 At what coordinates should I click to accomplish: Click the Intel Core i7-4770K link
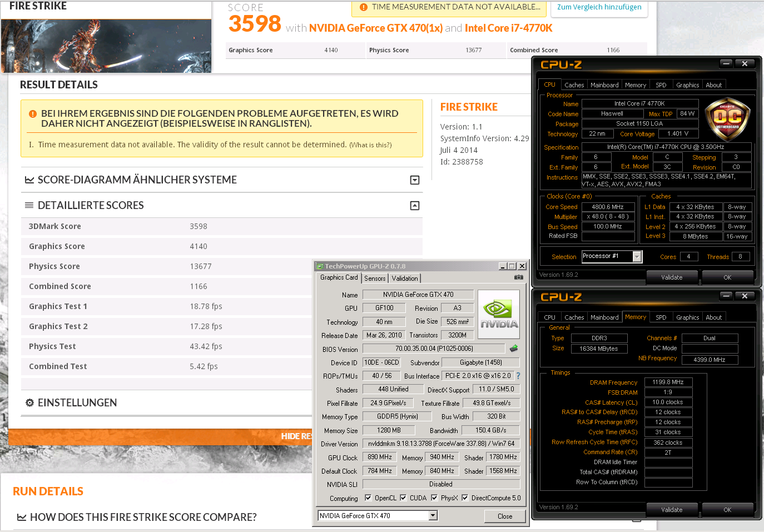click(509, 28)
